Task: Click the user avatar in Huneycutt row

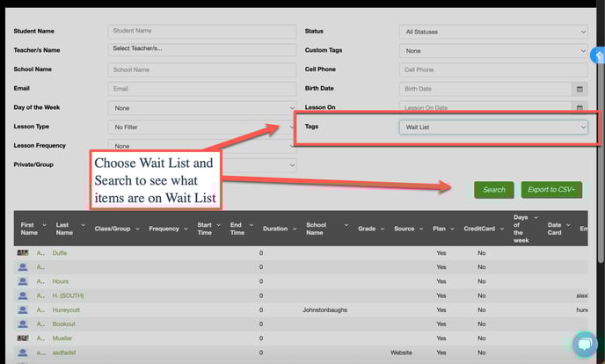Action: (x=23, y=309)
